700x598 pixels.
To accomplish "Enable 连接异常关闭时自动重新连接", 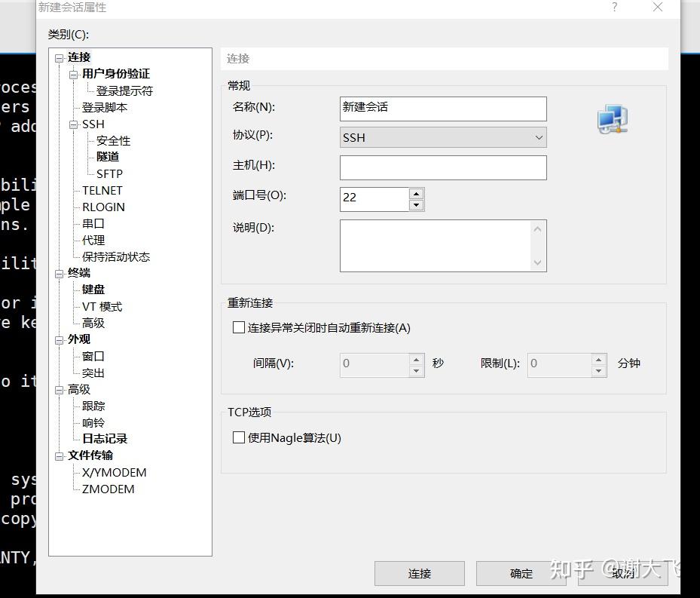I will [239, 327].
